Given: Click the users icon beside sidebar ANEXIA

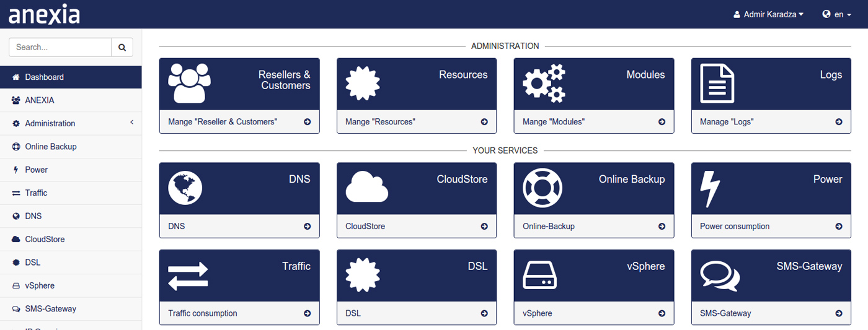Looking at the screenshot, I should [x=16, y=100].
